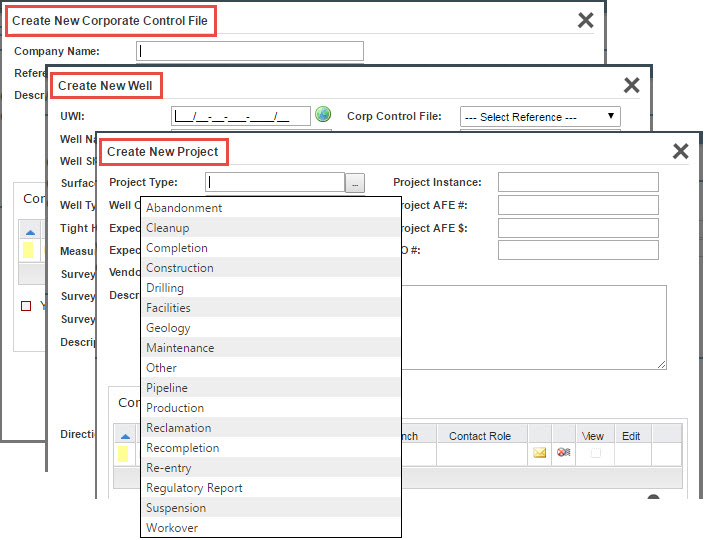Screen dimensions: 706x540
Task: Select Drilling from the project type list
Action: pos(165,288)
